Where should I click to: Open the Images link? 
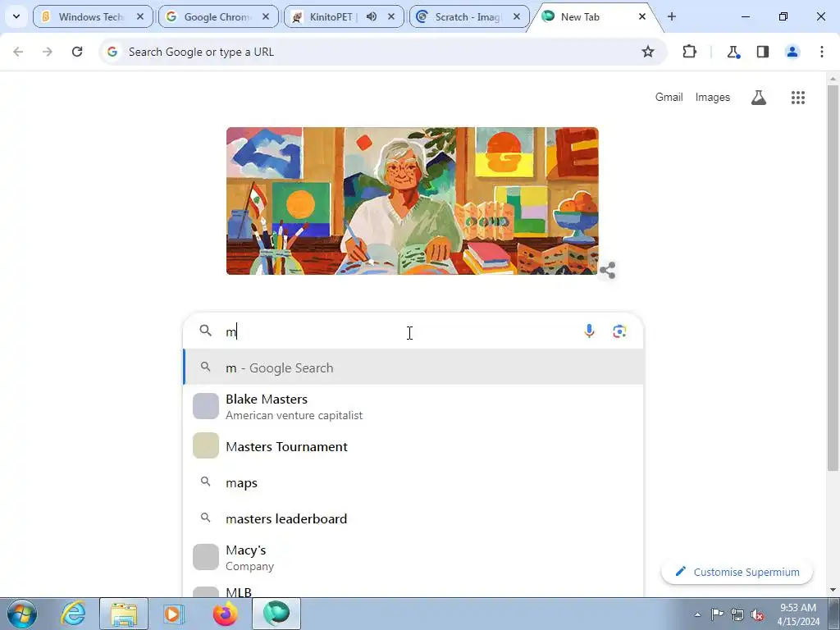tap(713, 97)
